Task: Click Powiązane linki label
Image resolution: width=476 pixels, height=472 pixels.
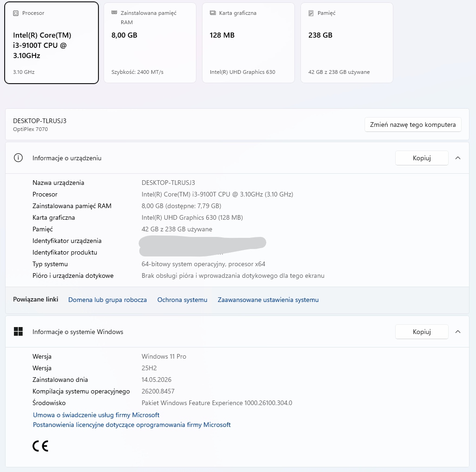Action: (x=35, y=299)
